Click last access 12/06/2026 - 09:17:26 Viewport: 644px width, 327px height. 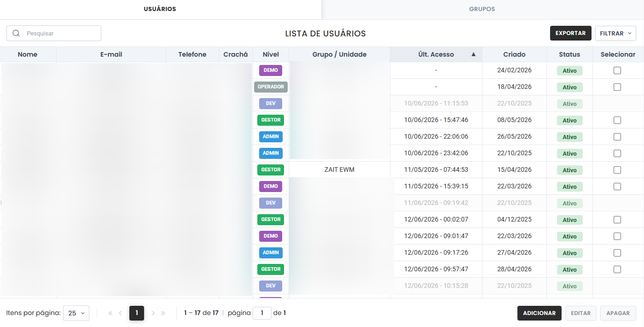436,253
